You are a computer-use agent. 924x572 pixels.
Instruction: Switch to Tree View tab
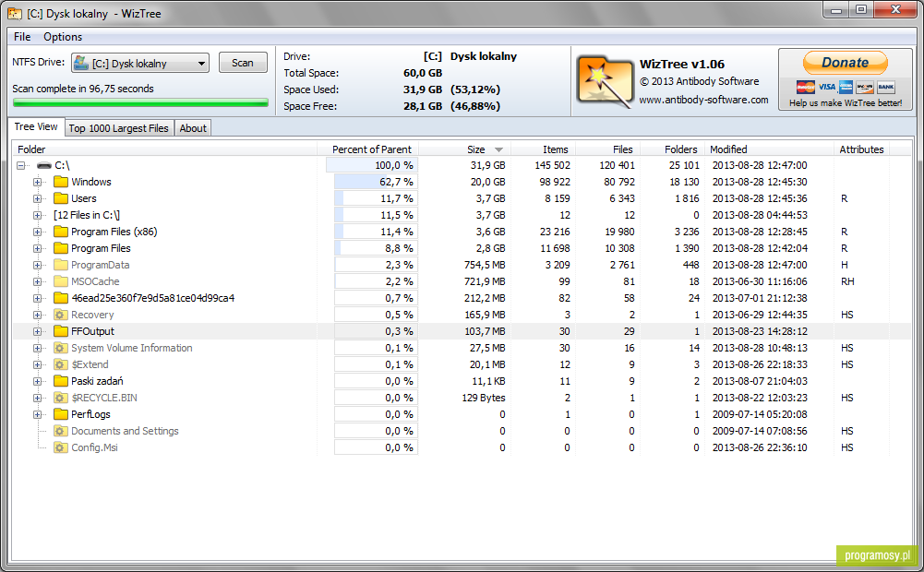coord(35,126)
